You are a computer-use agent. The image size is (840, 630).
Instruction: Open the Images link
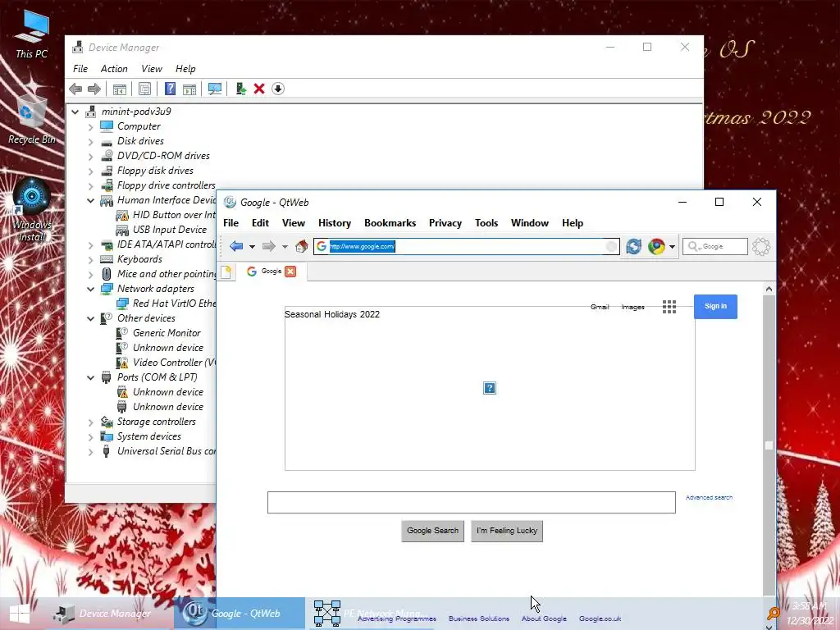pyautogui.click(x=632, y=307)
